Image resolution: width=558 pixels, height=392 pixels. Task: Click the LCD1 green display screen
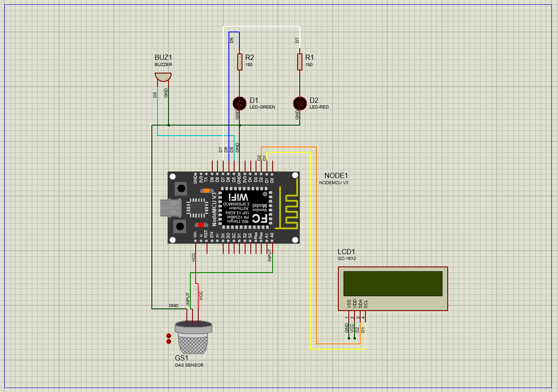click(x=393, y=283)
